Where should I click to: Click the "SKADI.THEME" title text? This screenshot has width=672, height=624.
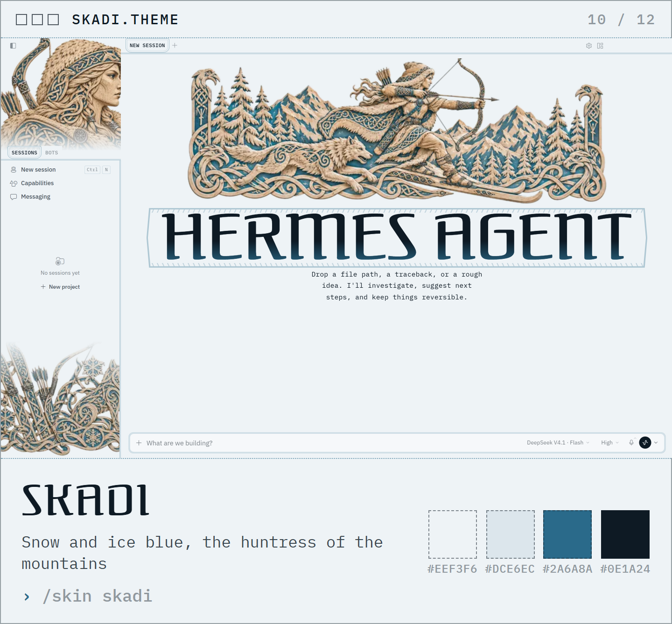(x=125, y=20)
